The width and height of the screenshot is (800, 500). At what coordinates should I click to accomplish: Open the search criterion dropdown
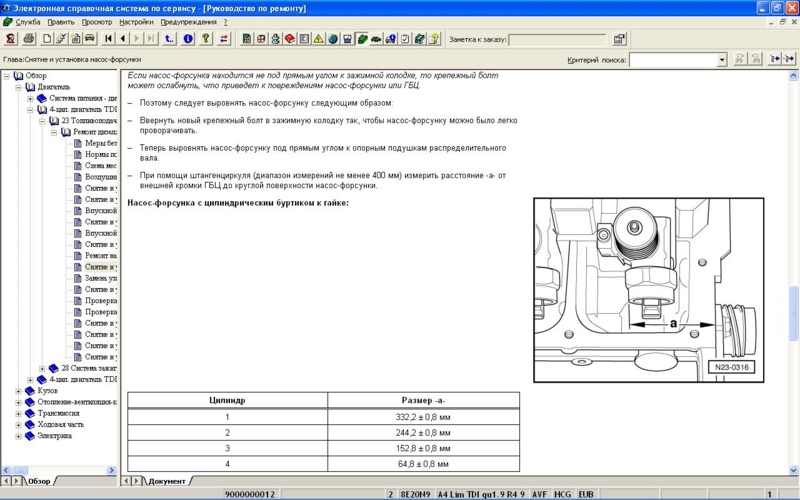tap(722, 60)
